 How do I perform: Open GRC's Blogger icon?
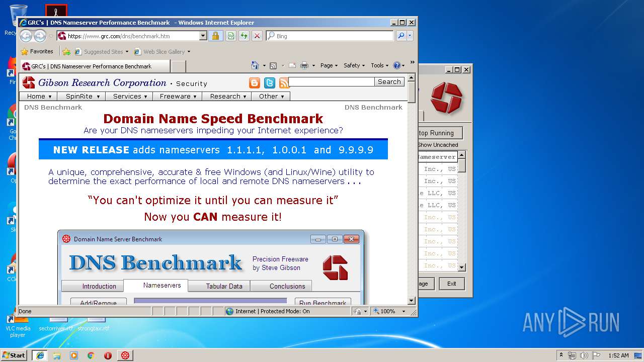point(255,83)
